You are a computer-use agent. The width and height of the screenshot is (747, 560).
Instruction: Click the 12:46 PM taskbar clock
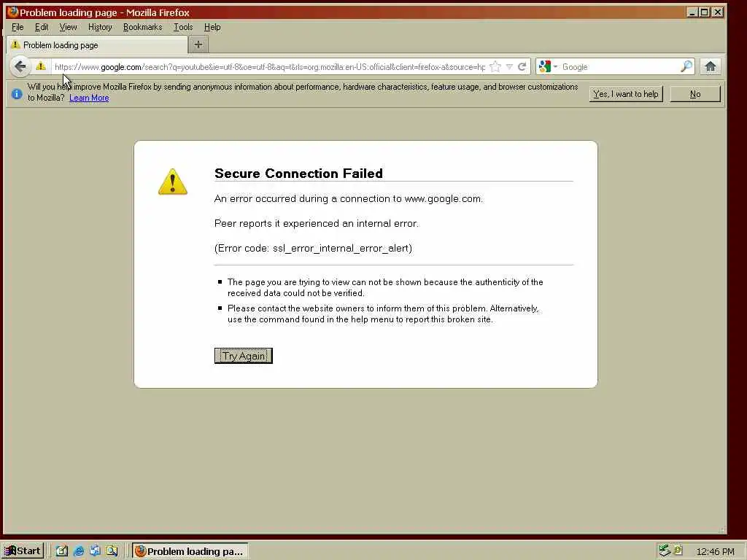click(715, 551)
